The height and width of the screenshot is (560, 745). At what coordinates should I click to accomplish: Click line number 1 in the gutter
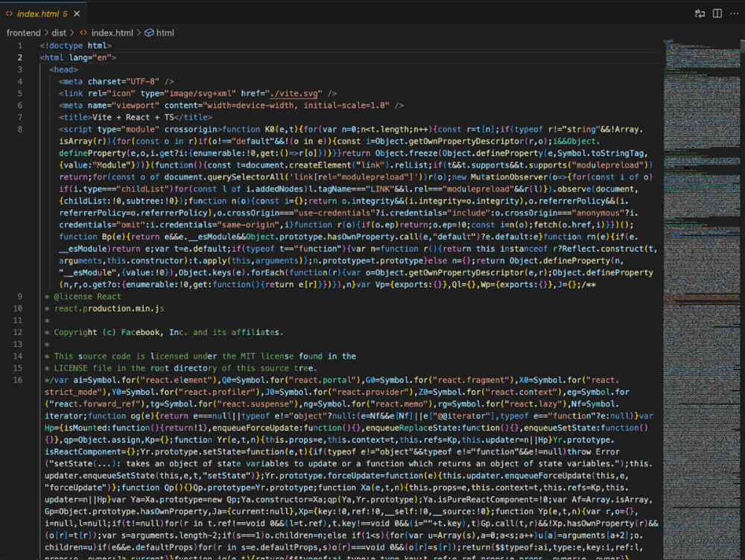(20, 45)
